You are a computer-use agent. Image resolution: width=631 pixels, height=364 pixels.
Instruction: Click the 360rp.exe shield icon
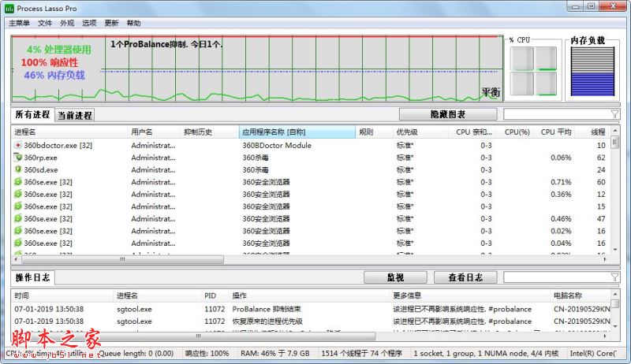(x=17, y=157)
